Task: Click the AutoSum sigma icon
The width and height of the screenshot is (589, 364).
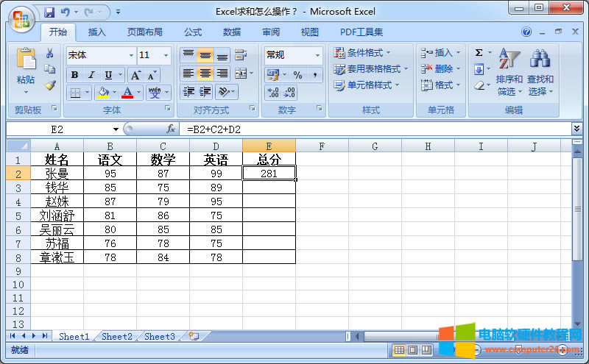Action: tap(479, 52)
